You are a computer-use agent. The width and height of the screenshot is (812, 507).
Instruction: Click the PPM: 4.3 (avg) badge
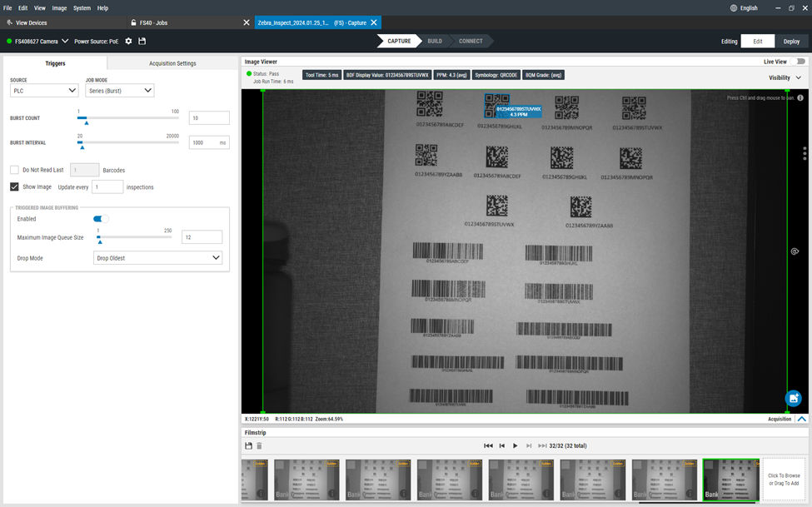451,75
